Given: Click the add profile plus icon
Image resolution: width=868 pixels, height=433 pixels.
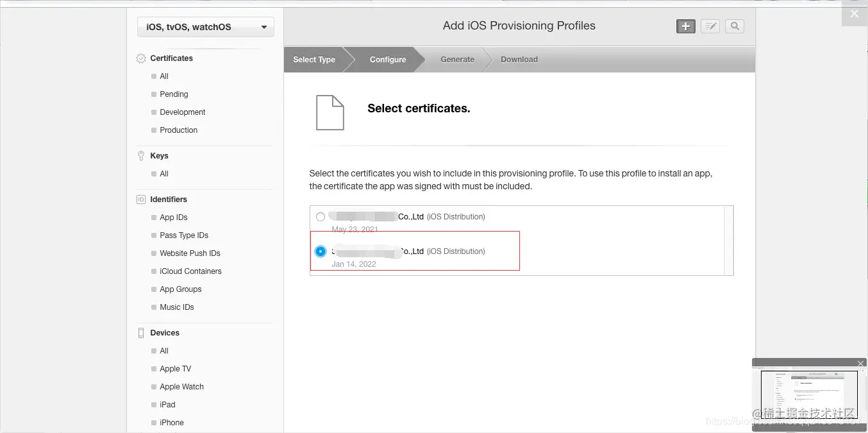Looking at the screenshot, I should [686, 26].
